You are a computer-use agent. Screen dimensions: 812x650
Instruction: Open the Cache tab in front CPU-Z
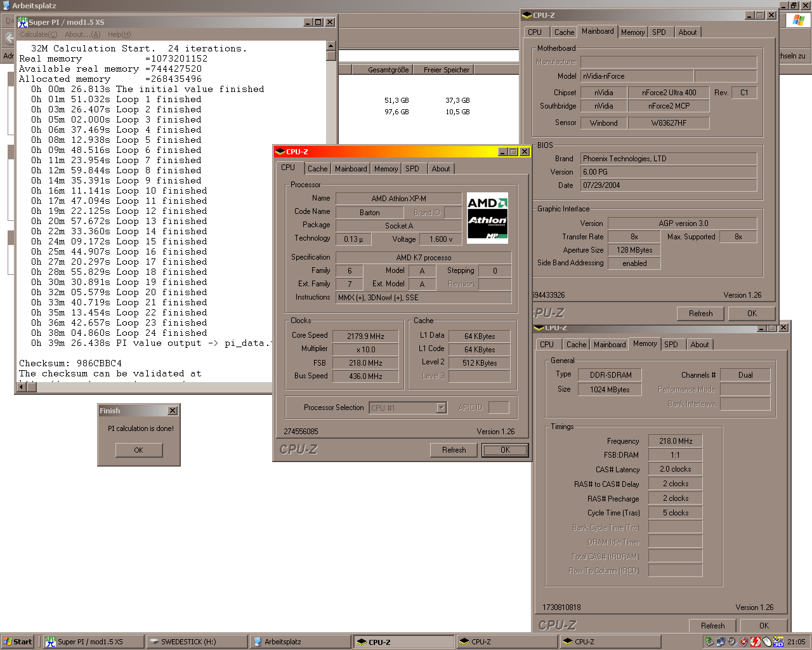(x=317, y=169)
